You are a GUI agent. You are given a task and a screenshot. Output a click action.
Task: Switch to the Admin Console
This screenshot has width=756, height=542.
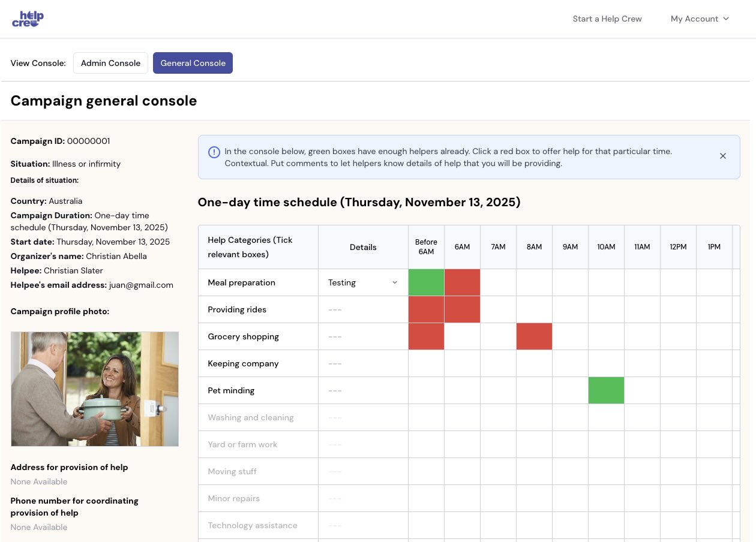click(110, 63)
